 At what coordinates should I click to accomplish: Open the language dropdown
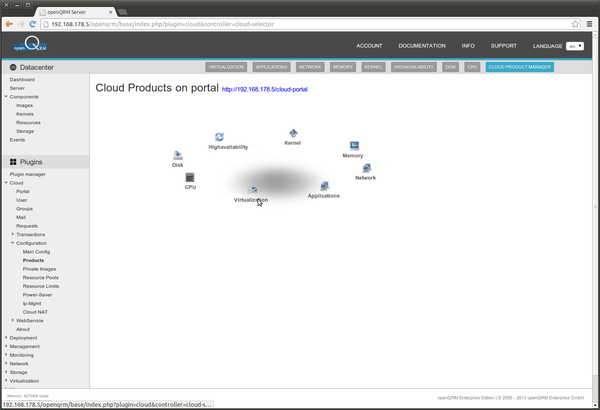[x=575, y=46]
